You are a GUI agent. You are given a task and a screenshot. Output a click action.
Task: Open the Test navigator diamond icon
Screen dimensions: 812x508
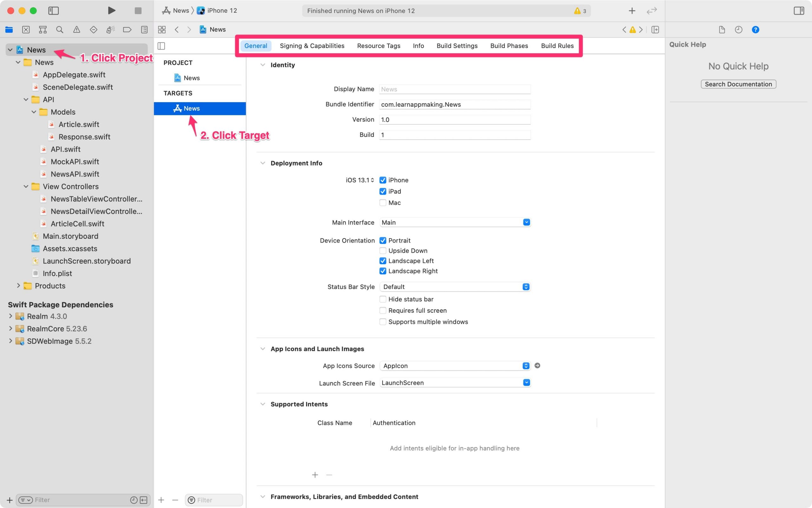point(94,30)
